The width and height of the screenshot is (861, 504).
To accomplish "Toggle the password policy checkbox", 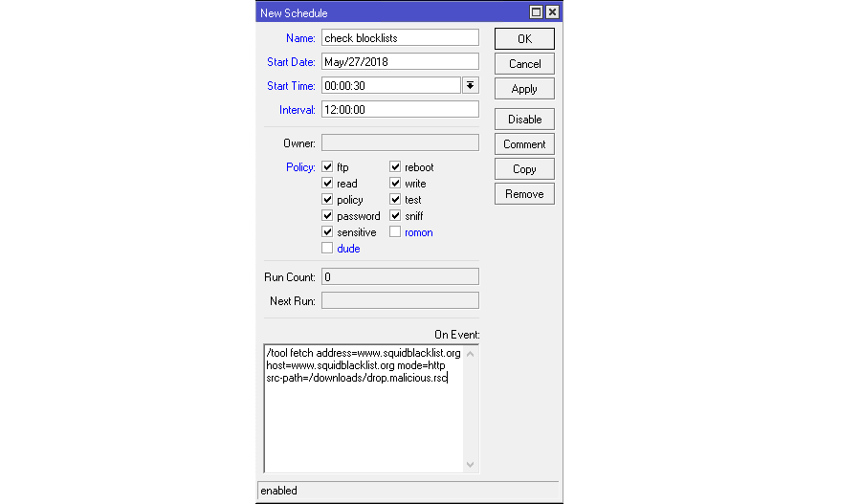I will (327, 216).
